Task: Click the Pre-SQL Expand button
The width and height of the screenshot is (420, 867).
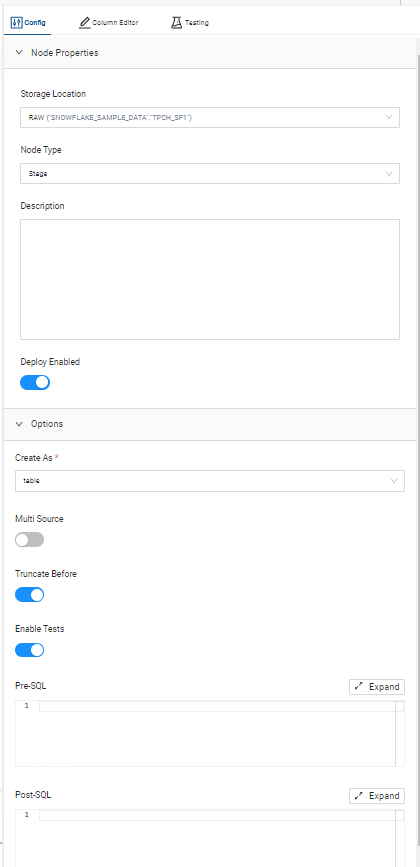Action: 377,686
